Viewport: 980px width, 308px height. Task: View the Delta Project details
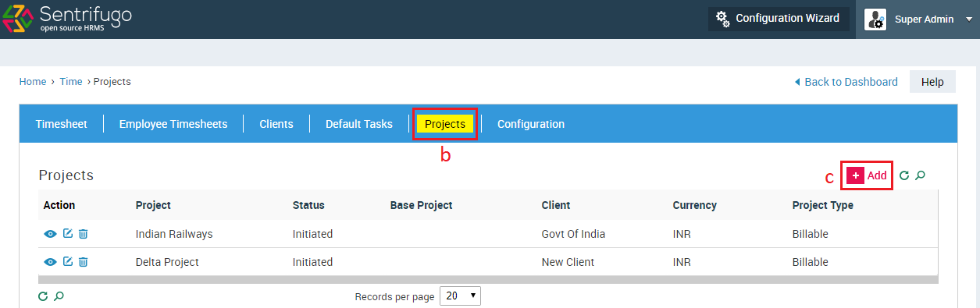(x=50, y=262)
